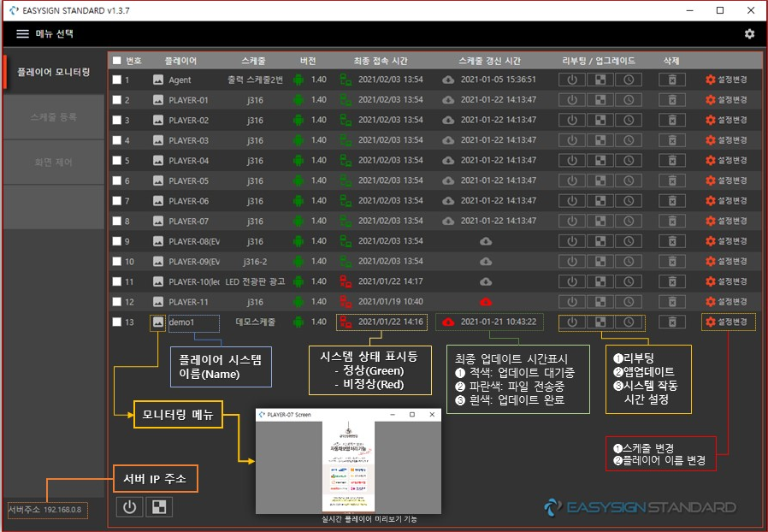Image resolution: width=768 pixels, height=532 pixels.
Task: Go to the 화면 제어 tab
Action: click(54, 163)
